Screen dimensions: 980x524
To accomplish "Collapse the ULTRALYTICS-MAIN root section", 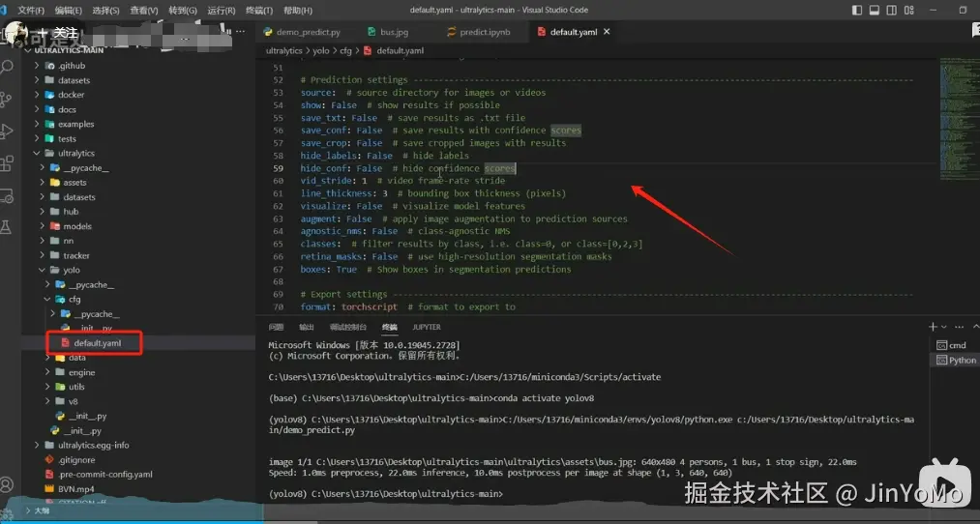I will [x=27, y=50].
